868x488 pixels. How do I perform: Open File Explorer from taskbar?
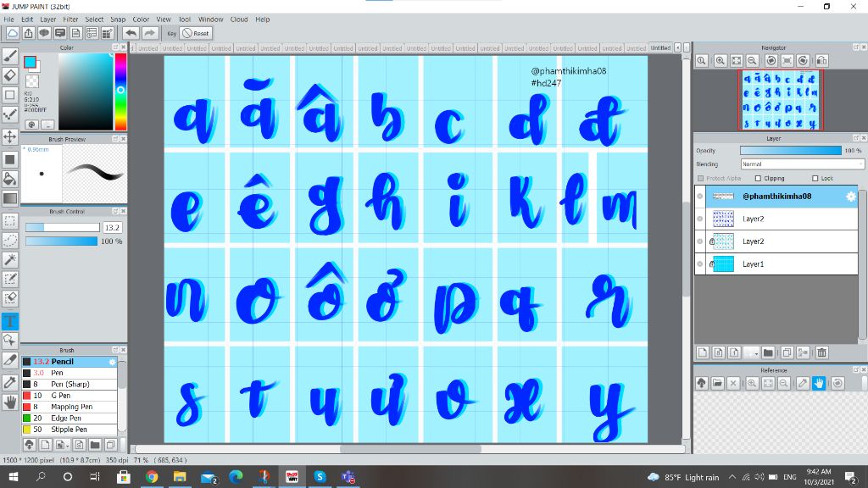click(x=180, y=476)
